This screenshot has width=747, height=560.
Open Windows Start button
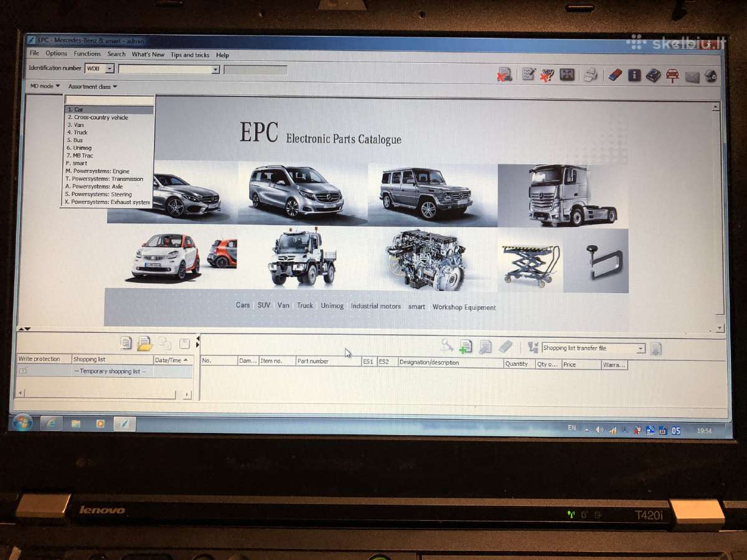pyautogui.click(x=22, y=422)
